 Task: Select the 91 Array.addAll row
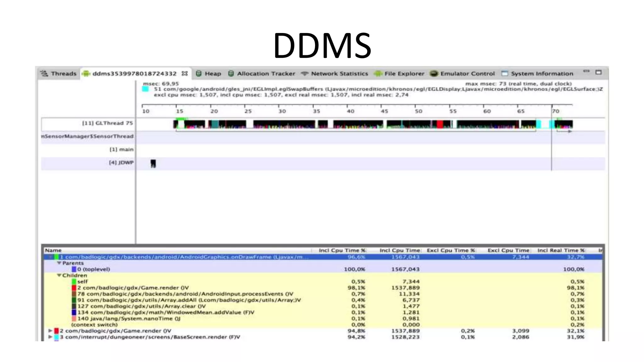tap(323, 300)
